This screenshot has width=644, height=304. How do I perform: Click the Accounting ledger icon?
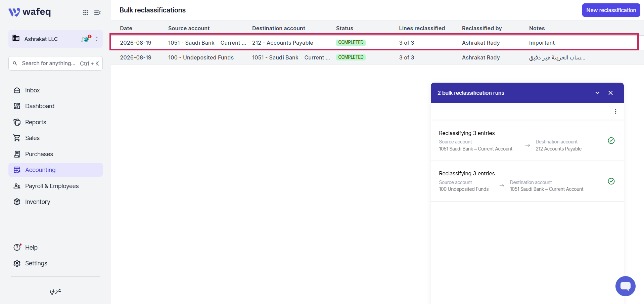pos(17,170)
